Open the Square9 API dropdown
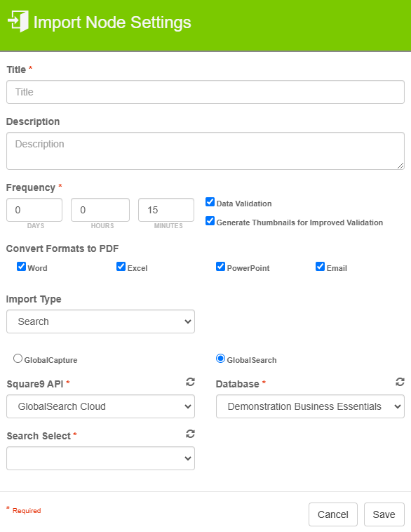411x532 pixels. tap(101, 406)
